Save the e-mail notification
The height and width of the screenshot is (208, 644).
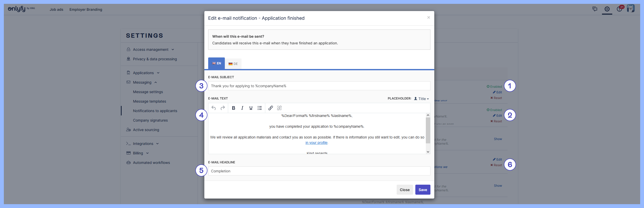coord(423,190)
